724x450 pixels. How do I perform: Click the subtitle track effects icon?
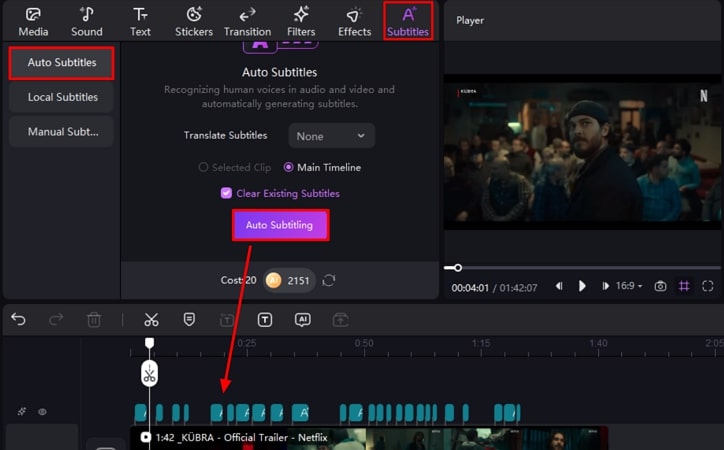click(x=22, y=411)
